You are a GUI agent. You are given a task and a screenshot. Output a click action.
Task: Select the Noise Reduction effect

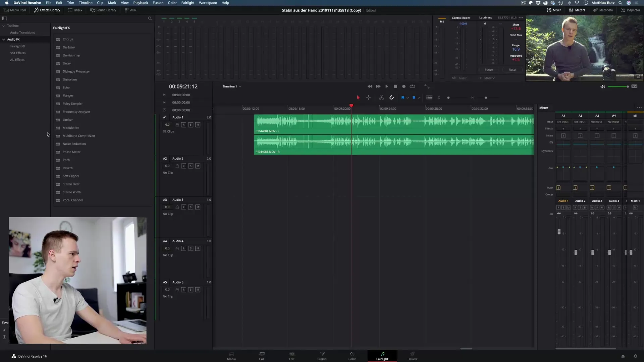coord(74,144)
